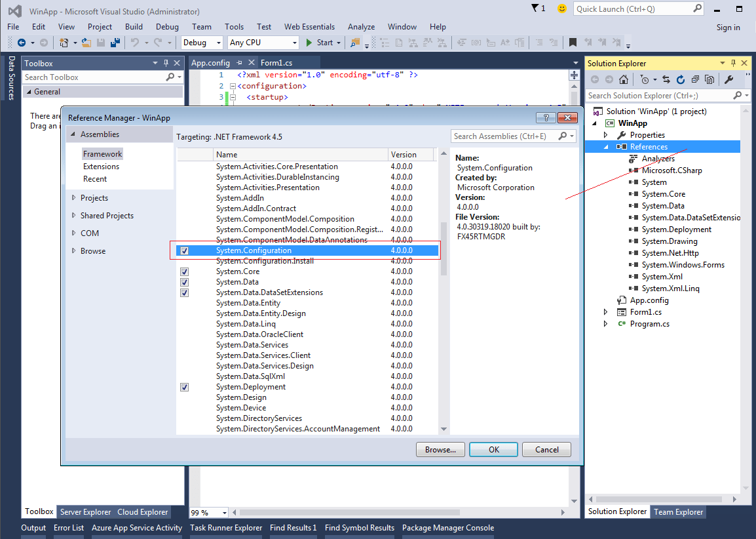Click the Quick Launch search icon
The width and height of the screenshot is (756, 539).
coord(697,9)
